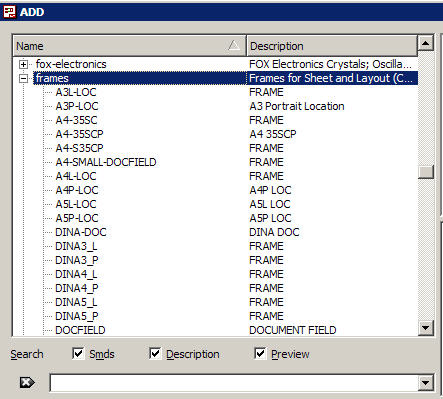Image resolution: width=443 pixels, height=399 pixels.
Task: Select the DINA4_L frame
Action: tap(76, 274)
